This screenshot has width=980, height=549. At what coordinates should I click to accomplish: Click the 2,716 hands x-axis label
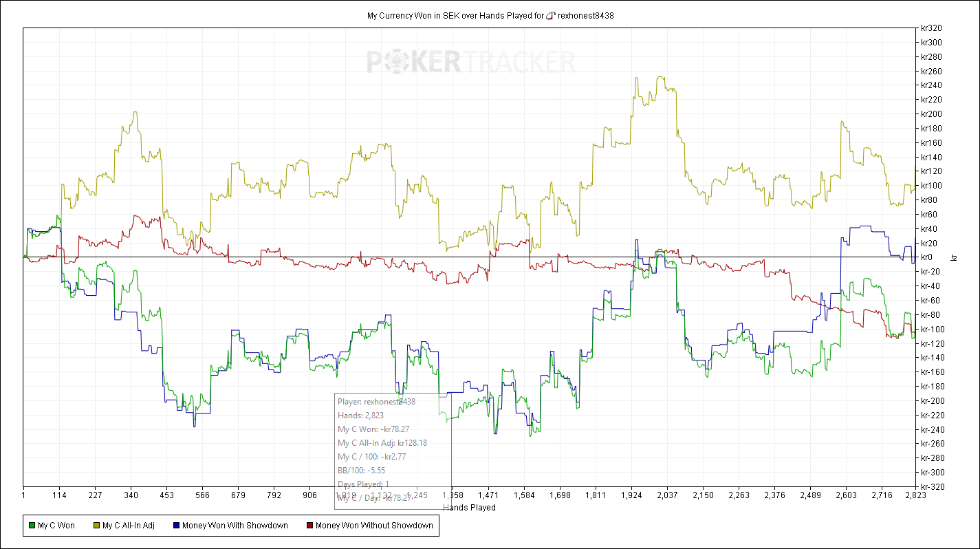coord(882,495)
